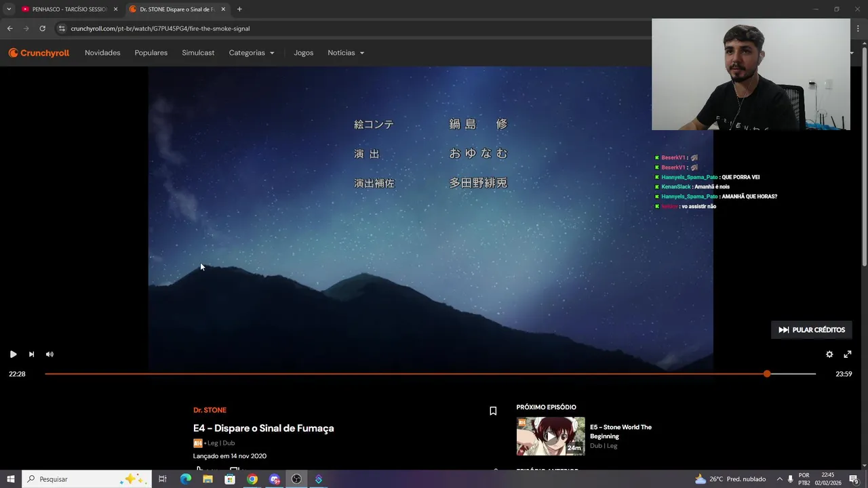Open the Simulcast menu item
The width and height of the screenshot is (868, 488).
pos(198,53)
